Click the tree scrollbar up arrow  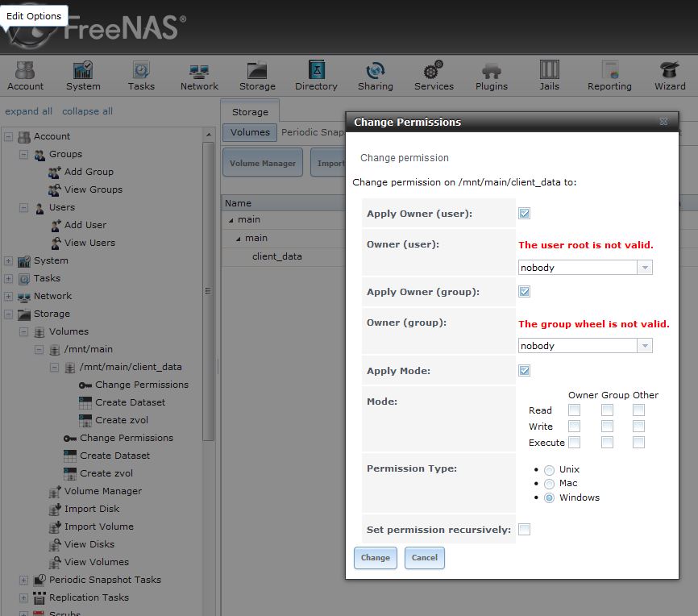[x=208, y=135]
